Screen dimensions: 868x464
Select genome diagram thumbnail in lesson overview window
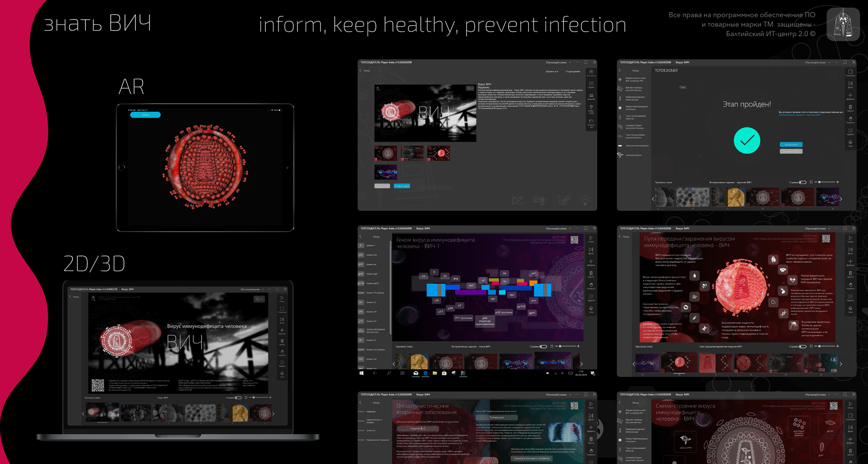point(386,172)
